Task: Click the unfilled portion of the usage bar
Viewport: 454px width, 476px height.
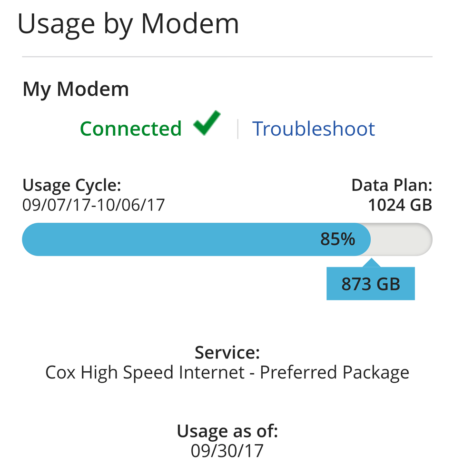Action: (402, 239)
